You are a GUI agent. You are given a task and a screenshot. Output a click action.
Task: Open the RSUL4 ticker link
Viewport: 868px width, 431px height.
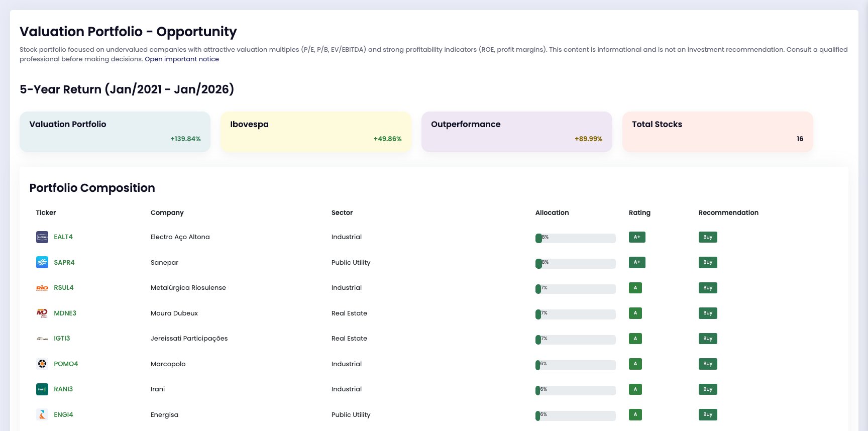pyautogui.click(x=64, y=288)
